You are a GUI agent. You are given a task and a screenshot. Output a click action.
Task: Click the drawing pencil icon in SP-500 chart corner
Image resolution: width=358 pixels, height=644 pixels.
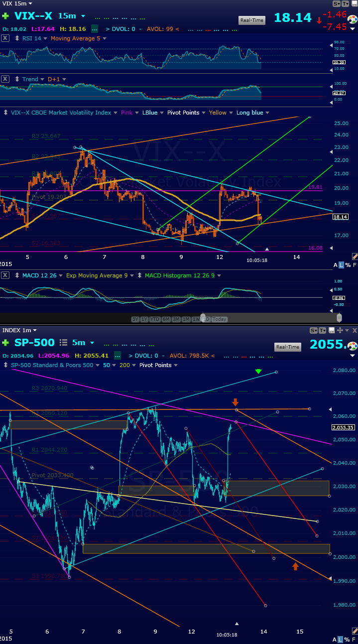[355, 631]
